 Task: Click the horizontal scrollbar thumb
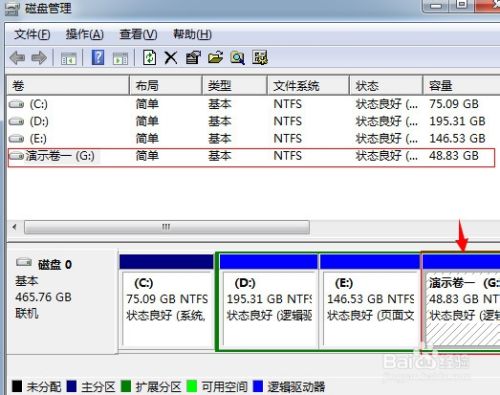pos(167,227)
